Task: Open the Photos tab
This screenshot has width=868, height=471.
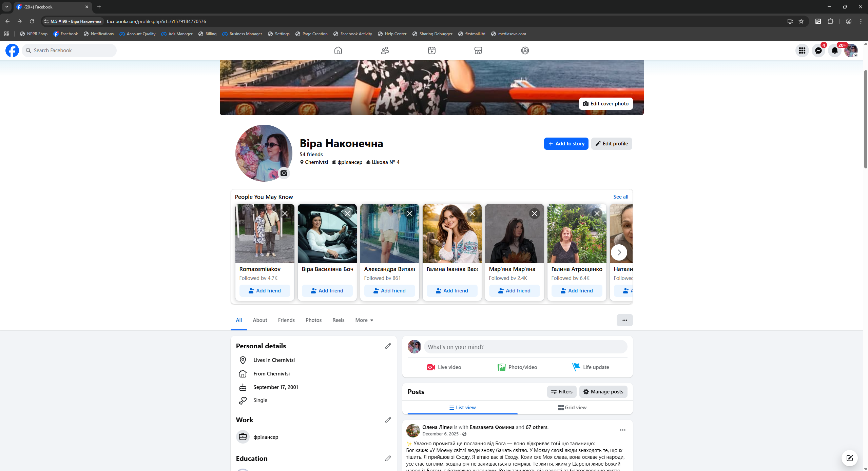Action: point(313,320)
